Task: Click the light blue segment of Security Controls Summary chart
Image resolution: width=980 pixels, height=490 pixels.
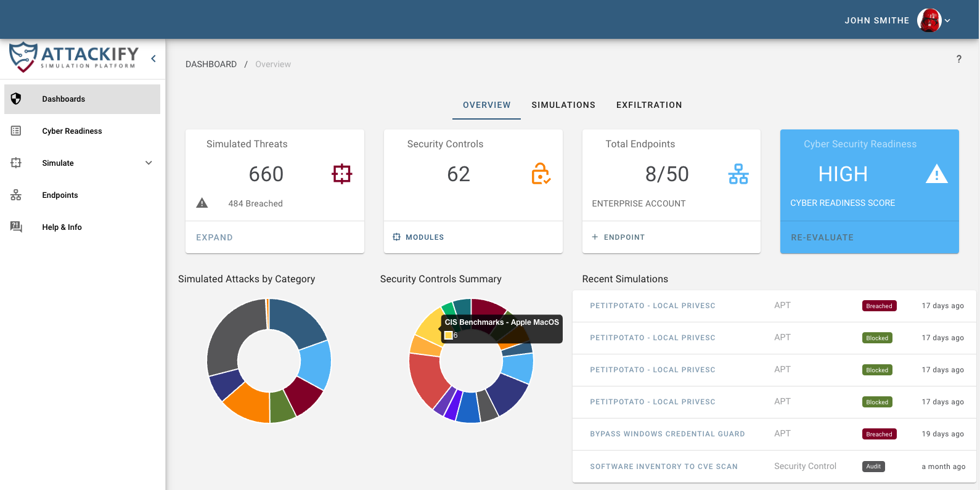Action: coord(518,368)
